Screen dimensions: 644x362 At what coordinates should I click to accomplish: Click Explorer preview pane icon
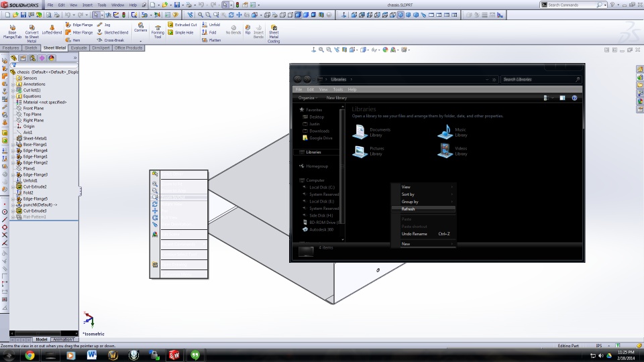click(x=562, y=98)
